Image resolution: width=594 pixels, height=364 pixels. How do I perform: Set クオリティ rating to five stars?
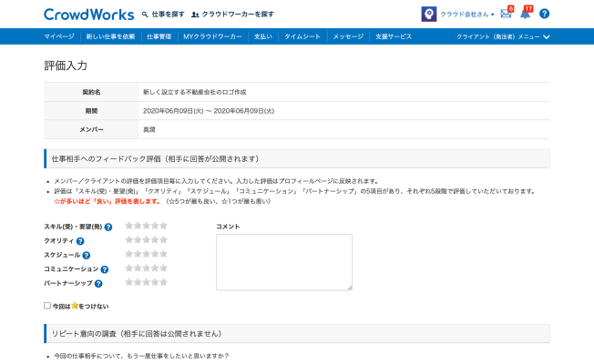(164, 240)
